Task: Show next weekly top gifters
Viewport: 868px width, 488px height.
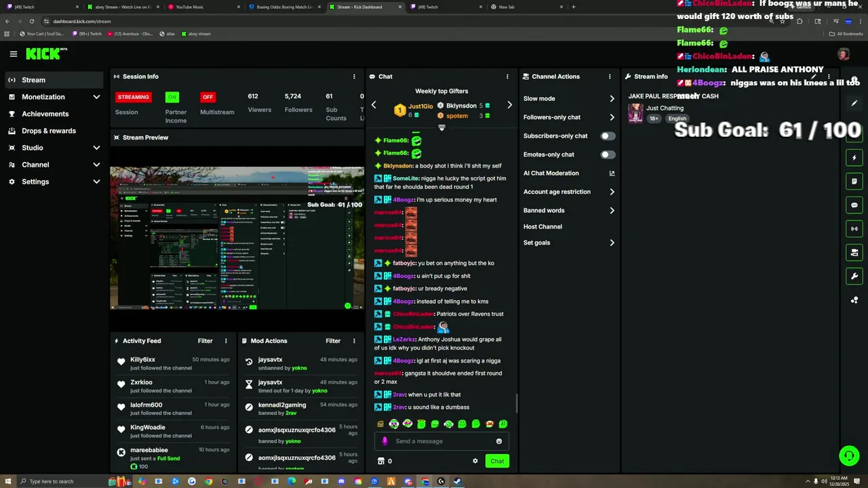Action: pos(509,105)
